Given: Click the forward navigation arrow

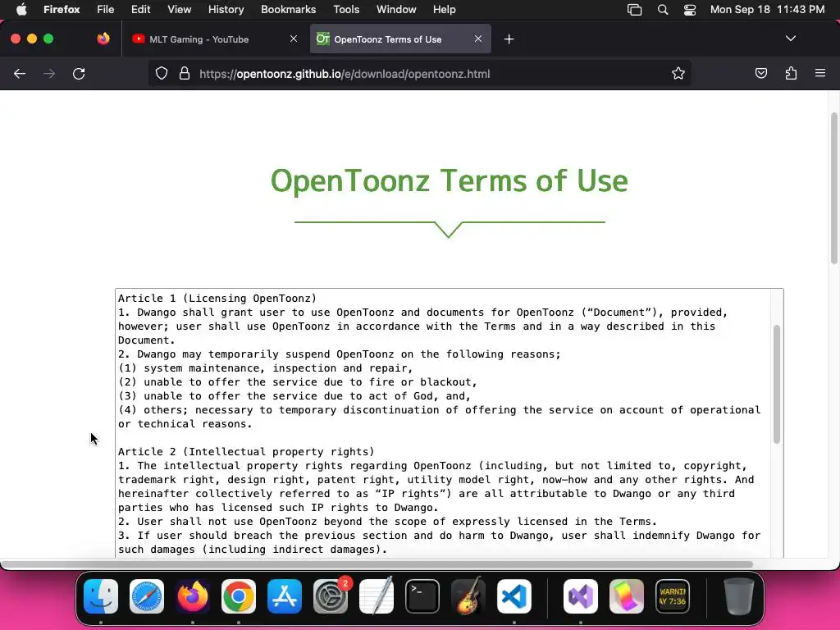Looking at the screenshot, I should pos(49,74).
